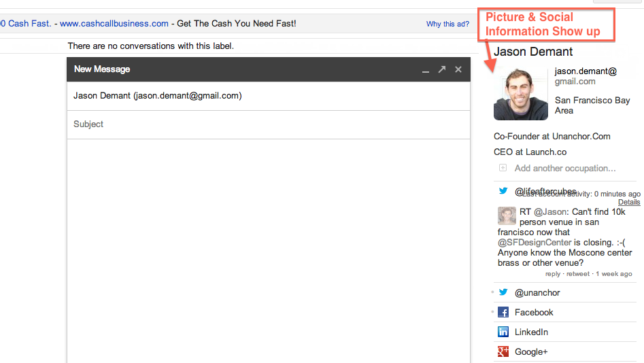The width and height of the screenshot is (644, 363).
Task: Click the small tweet author avatar
Action: click(x=507, y=216)
